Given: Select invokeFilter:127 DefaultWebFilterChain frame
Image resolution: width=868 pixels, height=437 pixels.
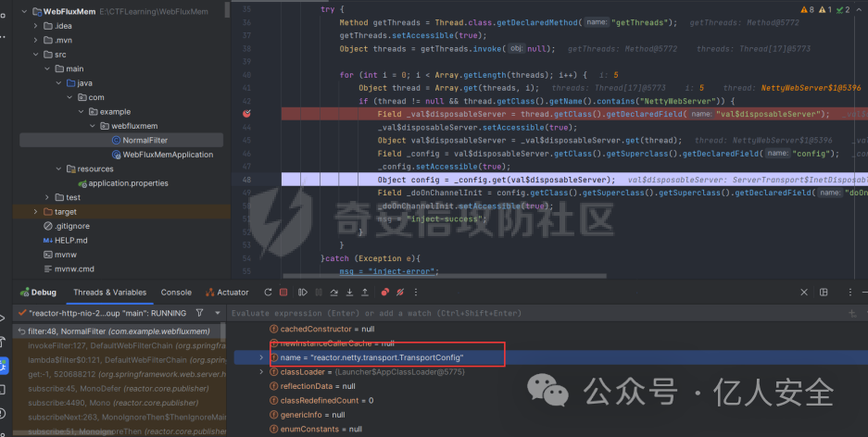Looking at the screenshot, I should (x=119, y=345).
